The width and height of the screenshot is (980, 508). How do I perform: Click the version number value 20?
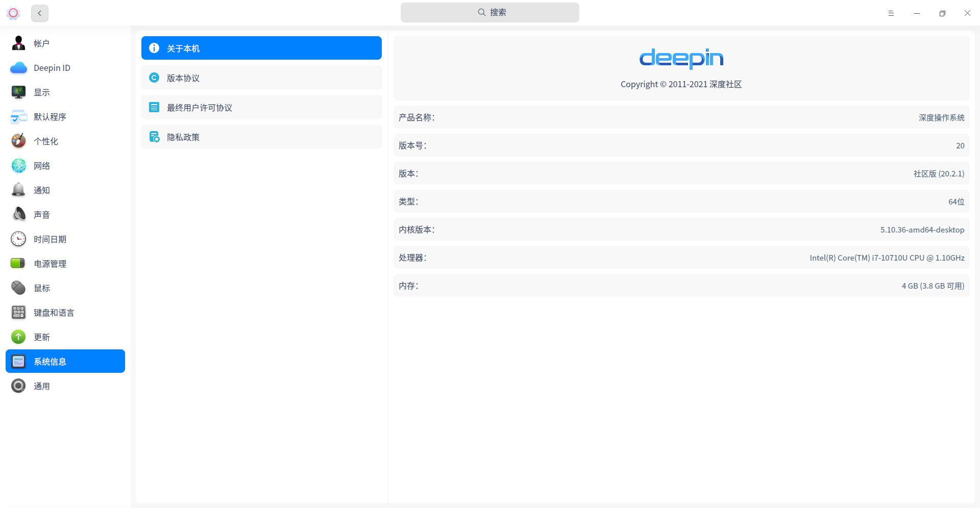click(960, 145)
